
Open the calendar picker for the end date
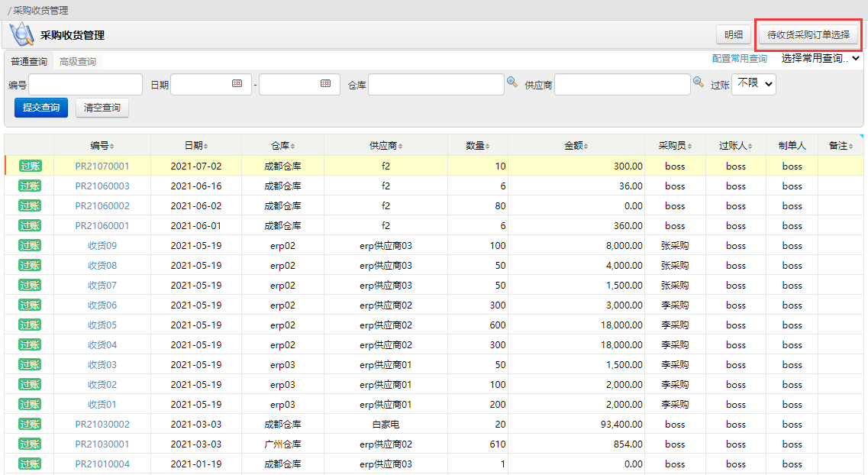pyautogui.click(x=325, y=83)
